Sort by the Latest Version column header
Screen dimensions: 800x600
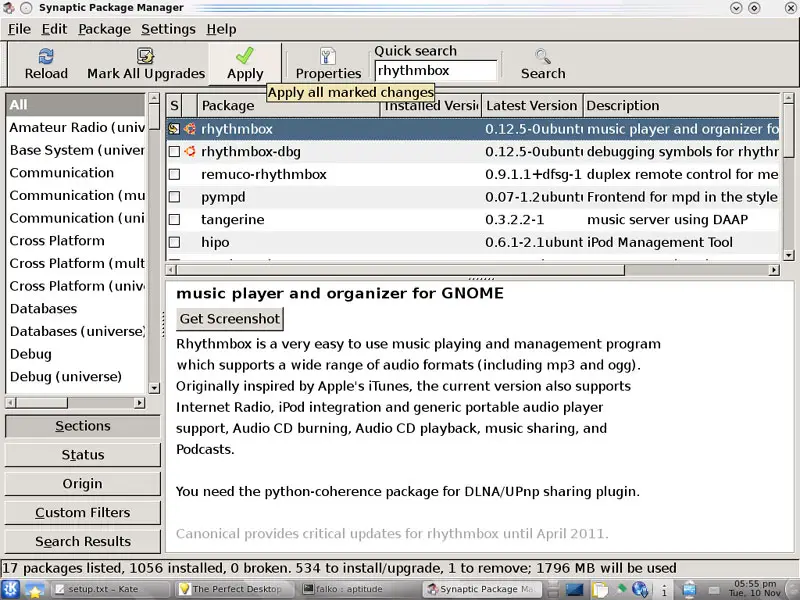click(532, 106)
